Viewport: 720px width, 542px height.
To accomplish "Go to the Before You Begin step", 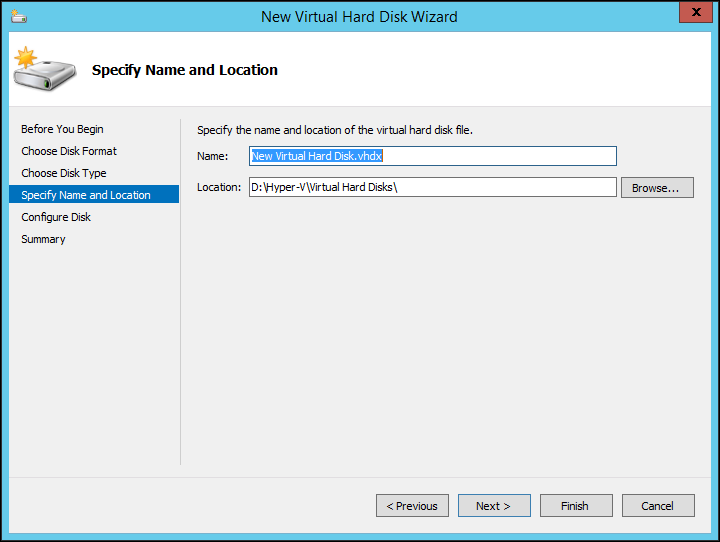I will 62,129.
